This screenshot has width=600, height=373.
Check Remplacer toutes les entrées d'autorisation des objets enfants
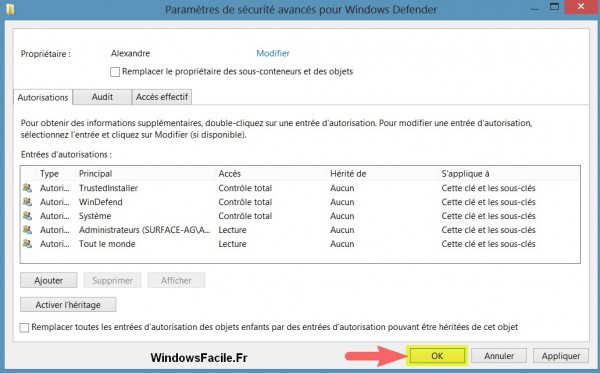[x=24, y=327]
